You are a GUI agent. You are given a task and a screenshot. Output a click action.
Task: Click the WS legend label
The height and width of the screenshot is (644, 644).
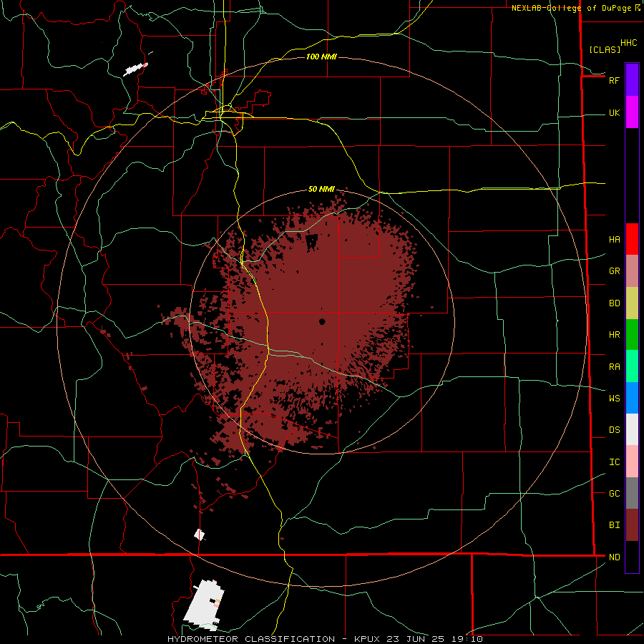614,399
